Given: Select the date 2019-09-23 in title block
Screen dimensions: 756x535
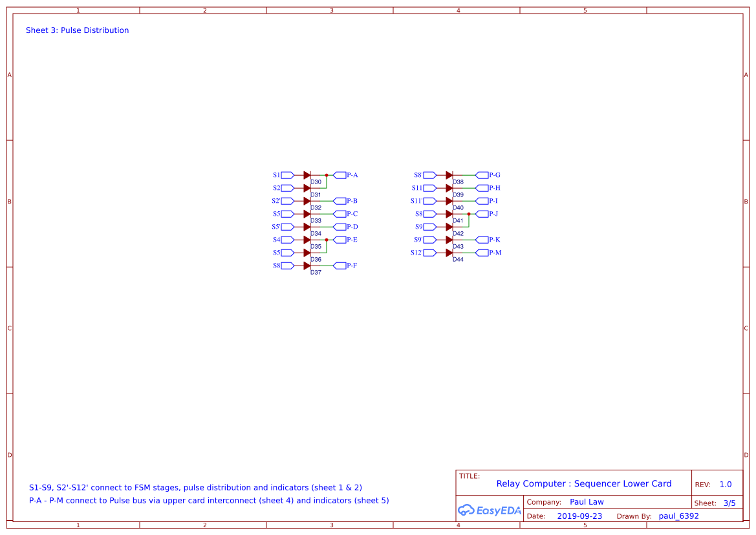Looking at the screenshot, I should pos(579,516).
